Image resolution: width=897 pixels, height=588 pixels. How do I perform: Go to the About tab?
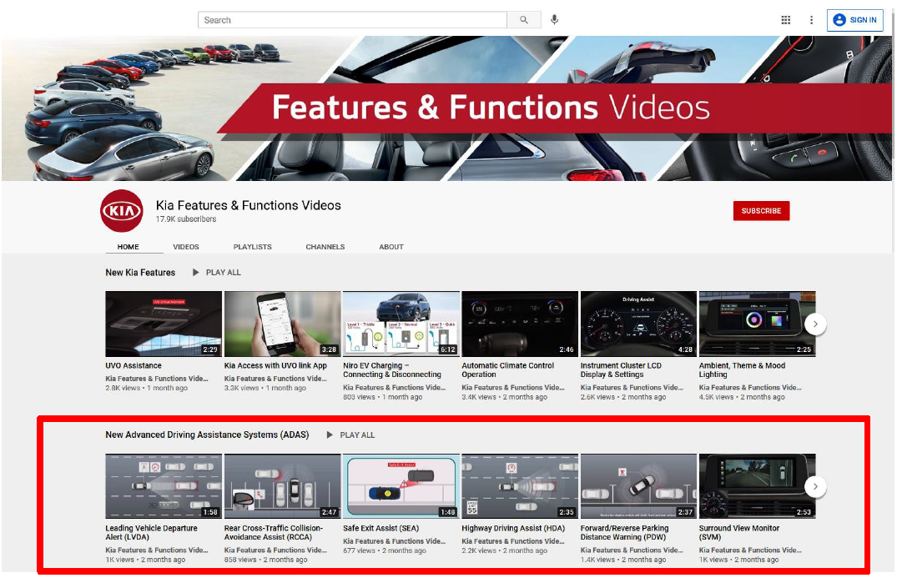point(391,247)
